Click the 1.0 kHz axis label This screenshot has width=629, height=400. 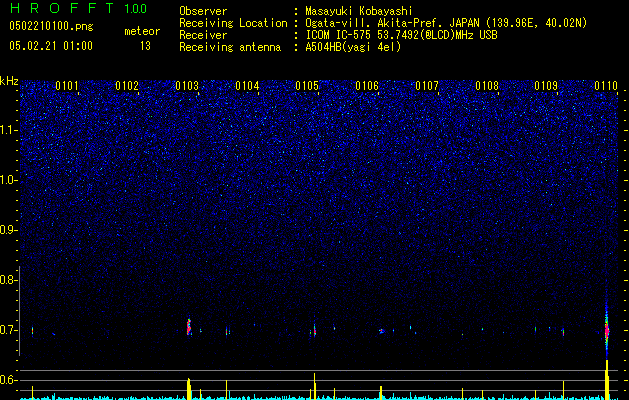coord(8,180)
